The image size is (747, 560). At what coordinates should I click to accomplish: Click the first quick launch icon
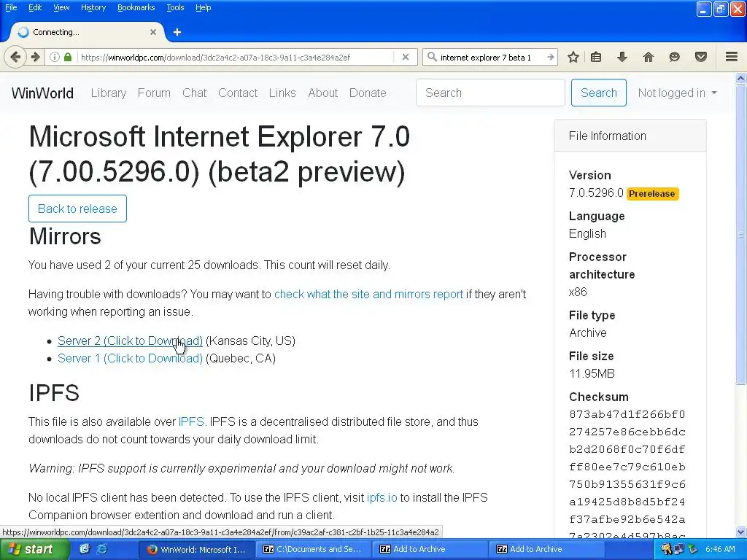(85, 549)
